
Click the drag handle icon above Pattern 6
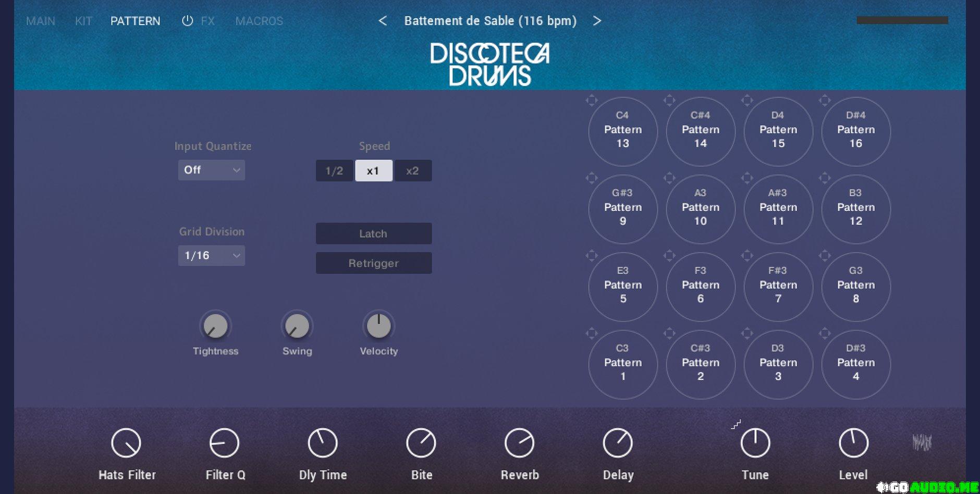coord(669,255)
